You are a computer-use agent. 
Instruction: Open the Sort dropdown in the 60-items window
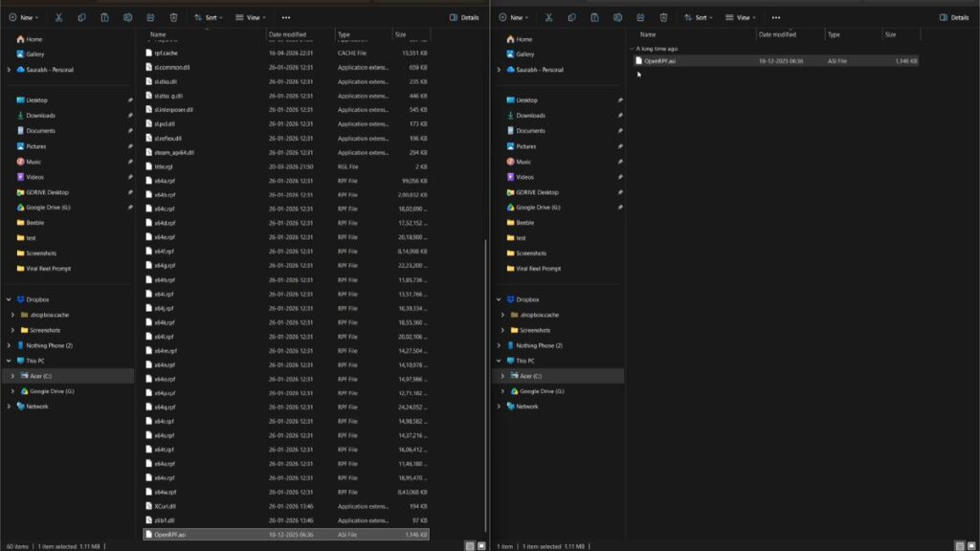209,17
